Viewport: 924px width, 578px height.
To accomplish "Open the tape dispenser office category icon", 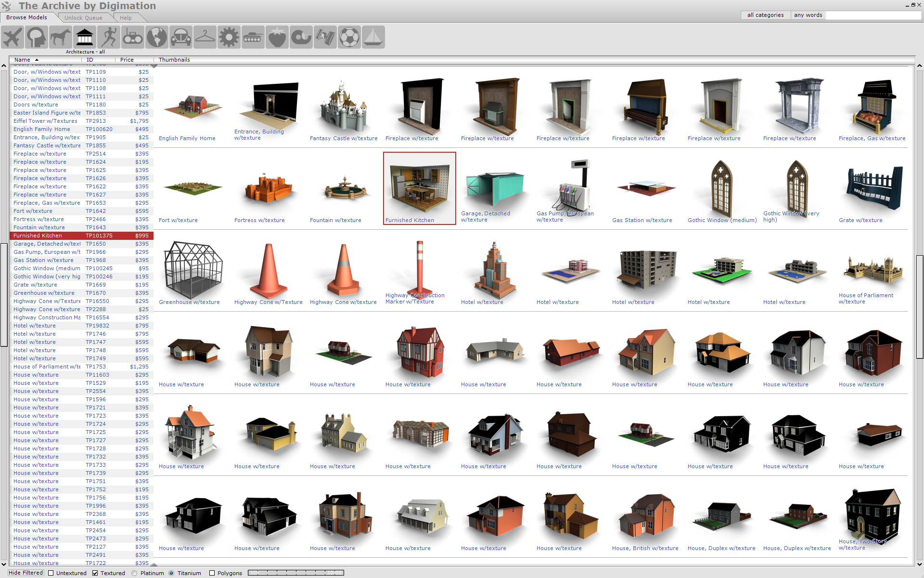I will point(301,37).
